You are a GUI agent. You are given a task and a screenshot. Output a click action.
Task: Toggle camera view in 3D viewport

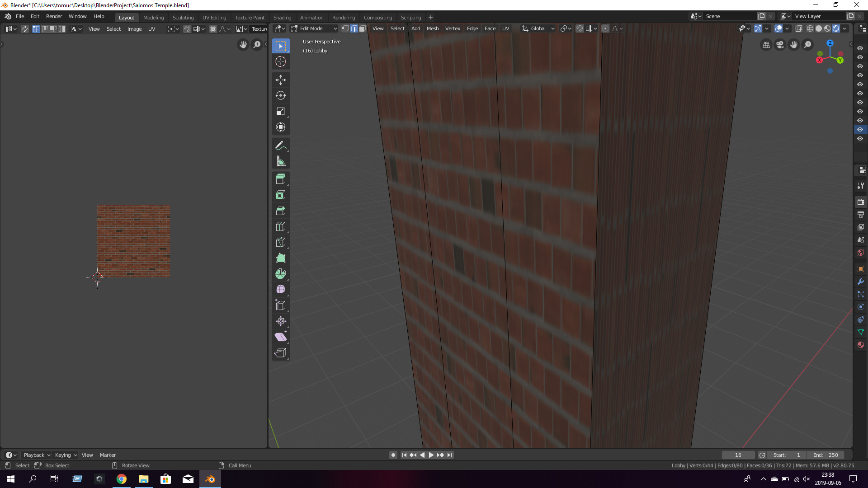tap(780, 45)
